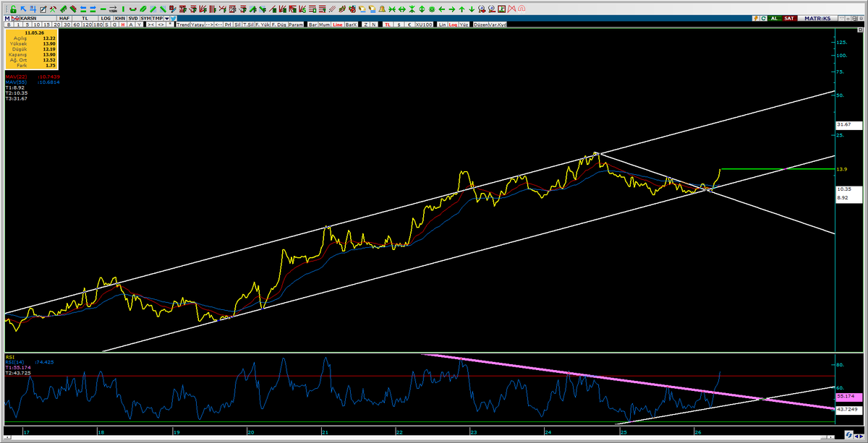Image resolution: width=868 pixels, height=443 pixels.
Task: Open the SYM menu
Action: click(x=146, y=17)
